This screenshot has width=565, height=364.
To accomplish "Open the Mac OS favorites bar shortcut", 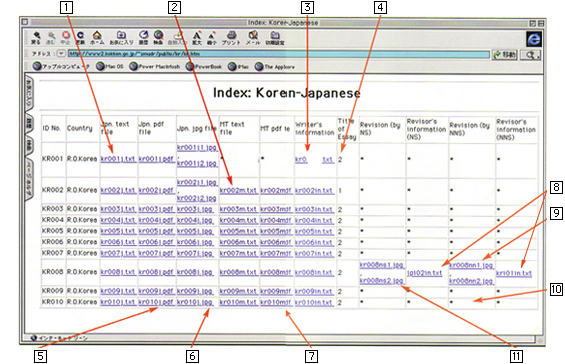I will point(110,66).
